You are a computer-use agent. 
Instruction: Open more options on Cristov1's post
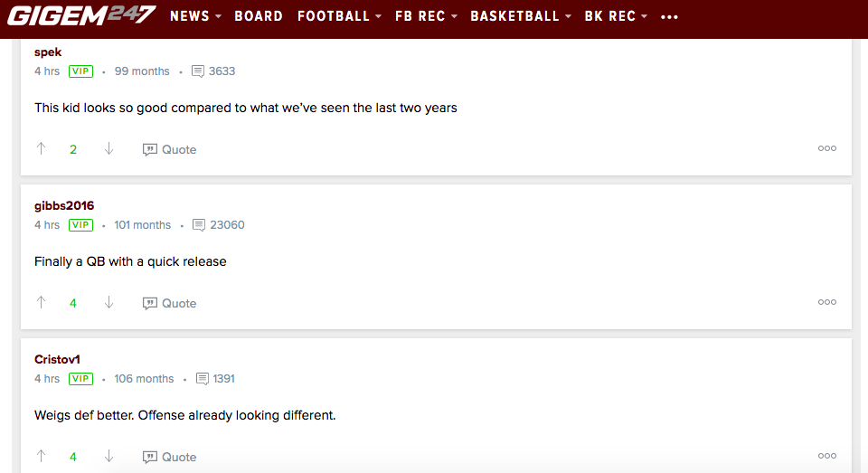click(x=826, y=457)
